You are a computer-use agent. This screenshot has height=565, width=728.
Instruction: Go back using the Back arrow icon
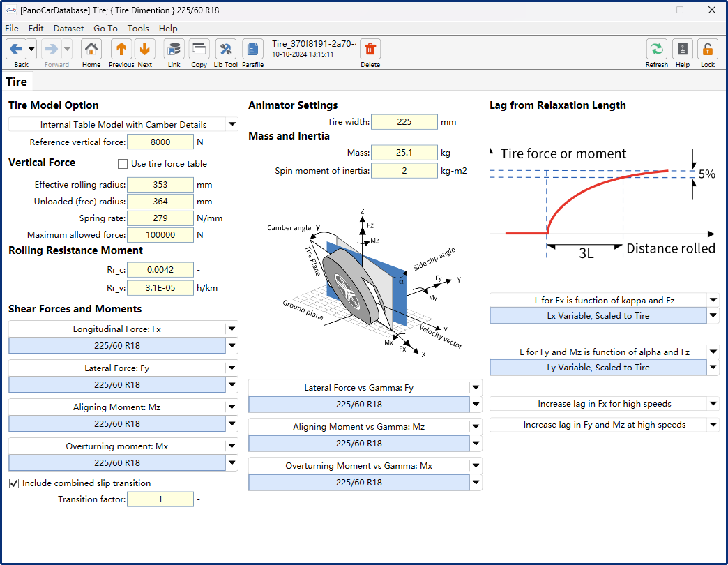pyautogui.click(x=16, y=49)
